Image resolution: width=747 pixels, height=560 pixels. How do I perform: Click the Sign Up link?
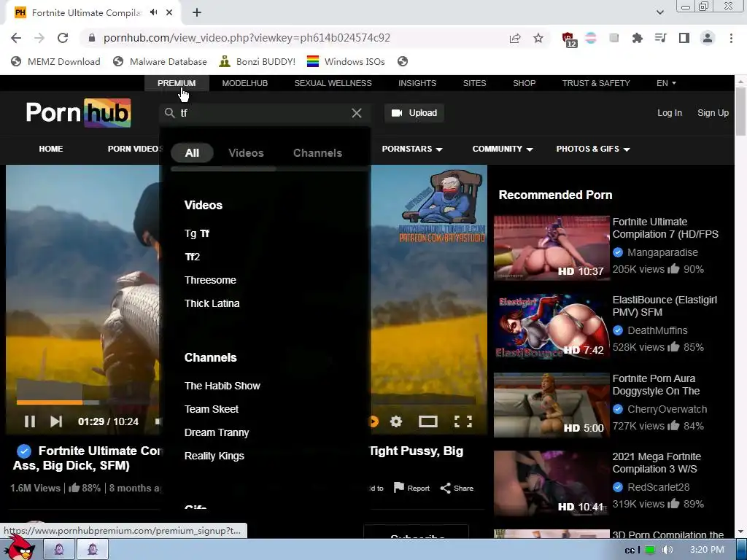713,113
